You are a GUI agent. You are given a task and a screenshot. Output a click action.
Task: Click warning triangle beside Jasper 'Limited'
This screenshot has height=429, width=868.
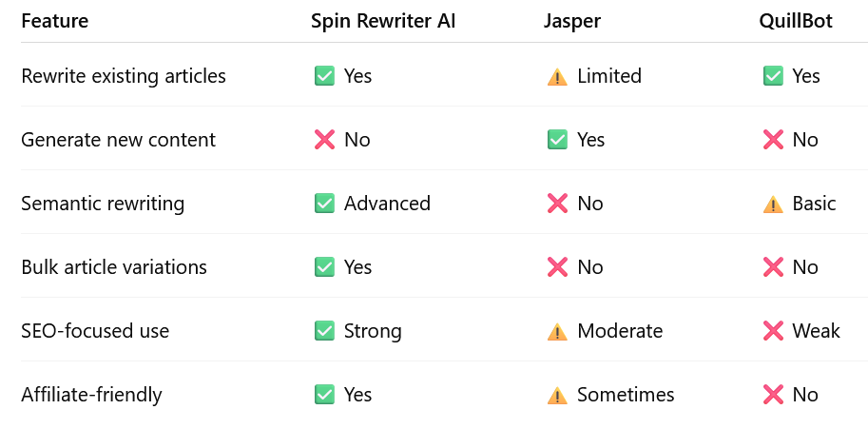click(x=557, y=77)
